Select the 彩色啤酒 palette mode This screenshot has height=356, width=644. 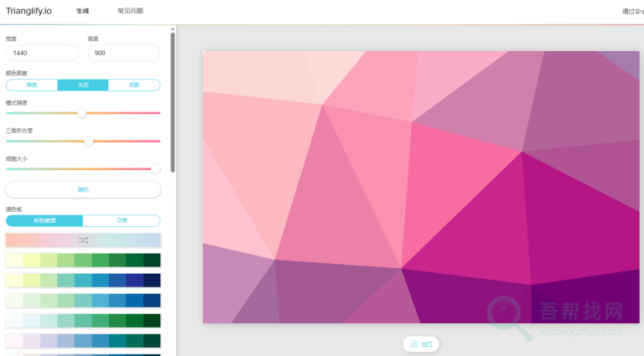pos(44,220)
